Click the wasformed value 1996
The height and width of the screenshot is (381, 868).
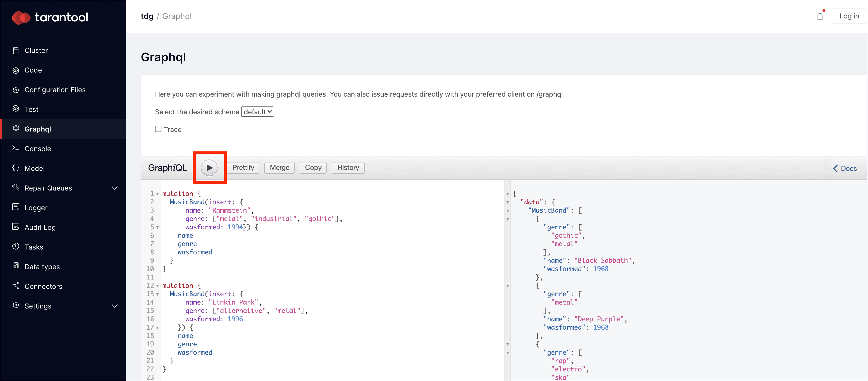235,319
